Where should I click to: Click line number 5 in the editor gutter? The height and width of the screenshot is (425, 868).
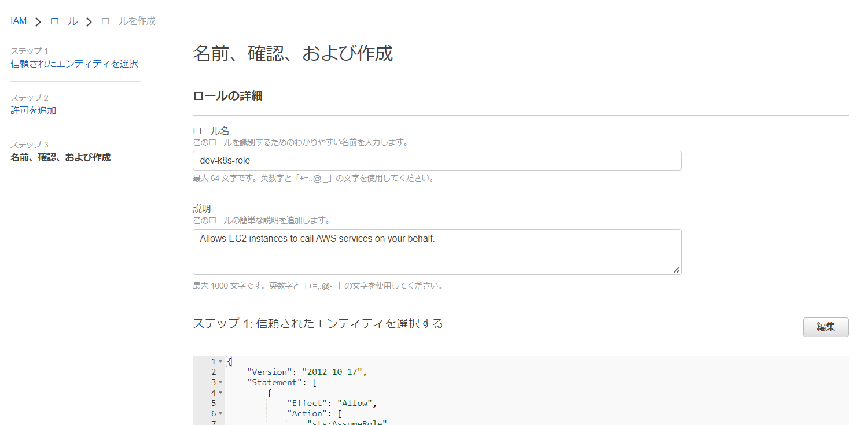pyautogui.click(x=214, y=403)
